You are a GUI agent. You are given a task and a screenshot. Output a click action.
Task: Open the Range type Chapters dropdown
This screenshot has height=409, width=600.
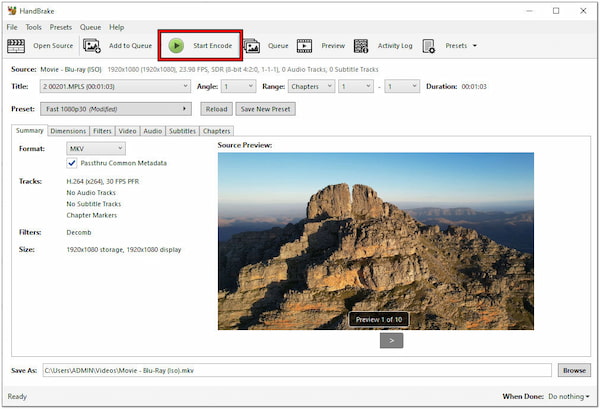pyautogui.click(x=311, y=86)
